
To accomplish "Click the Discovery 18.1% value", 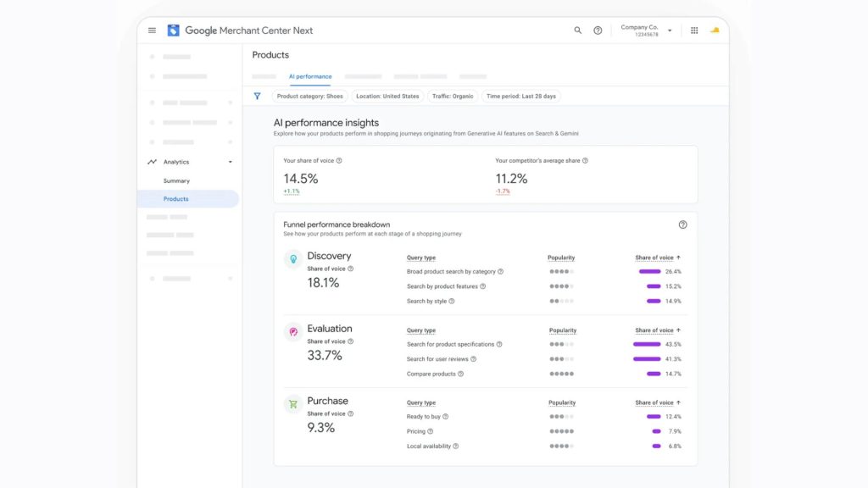I will pyautogui.click(x=323, y=283).
